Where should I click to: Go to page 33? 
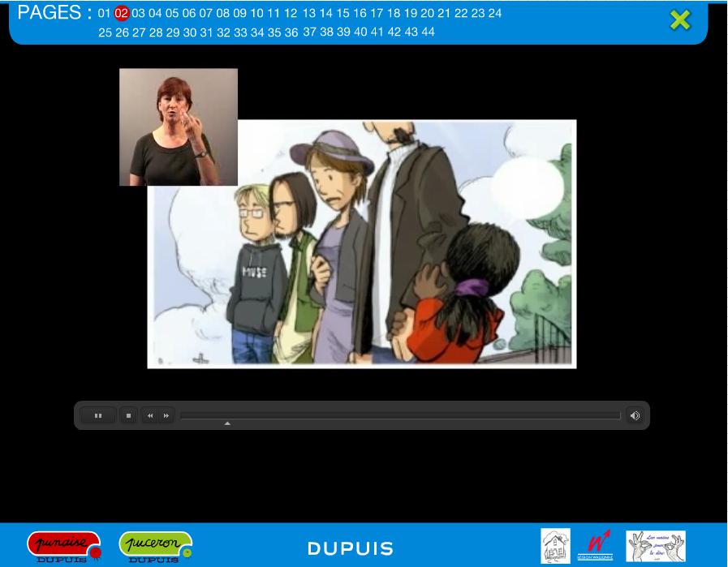click(x=240, y=32)
